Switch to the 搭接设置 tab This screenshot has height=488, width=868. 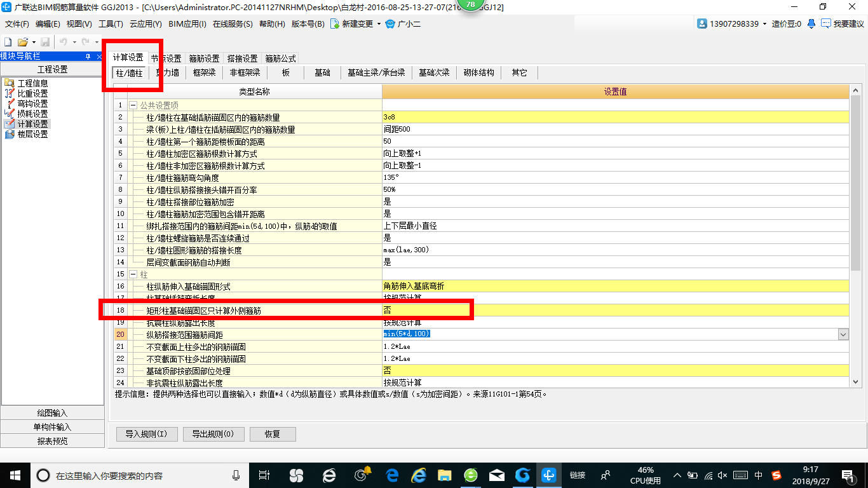point(243,58)
